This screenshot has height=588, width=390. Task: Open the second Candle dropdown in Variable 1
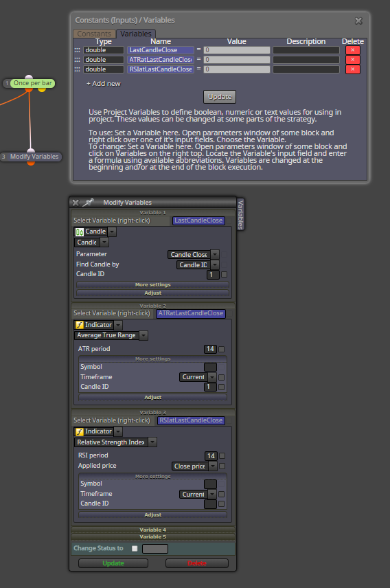[104, 242]
